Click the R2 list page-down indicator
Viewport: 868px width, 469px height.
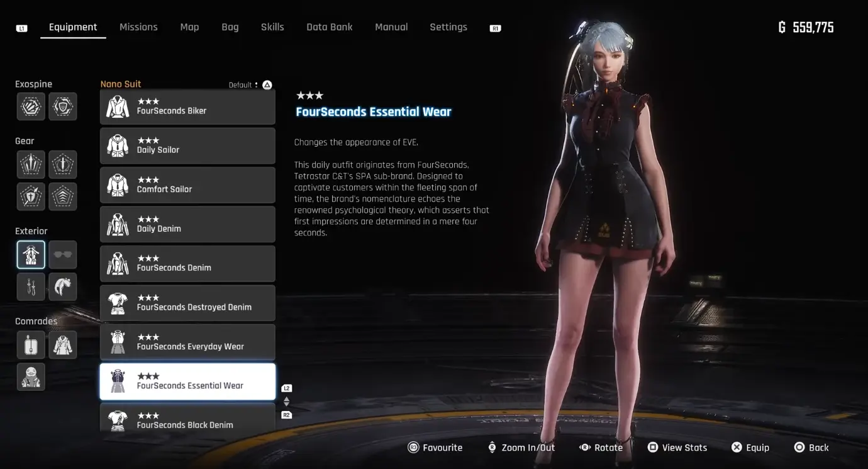tap(287, 415)
